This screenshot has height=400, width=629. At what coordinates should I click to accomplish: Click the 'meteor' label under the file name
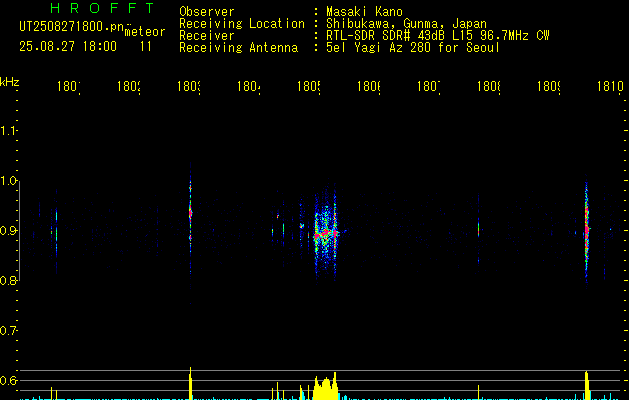pyautogui.click(x=145, y=32)
